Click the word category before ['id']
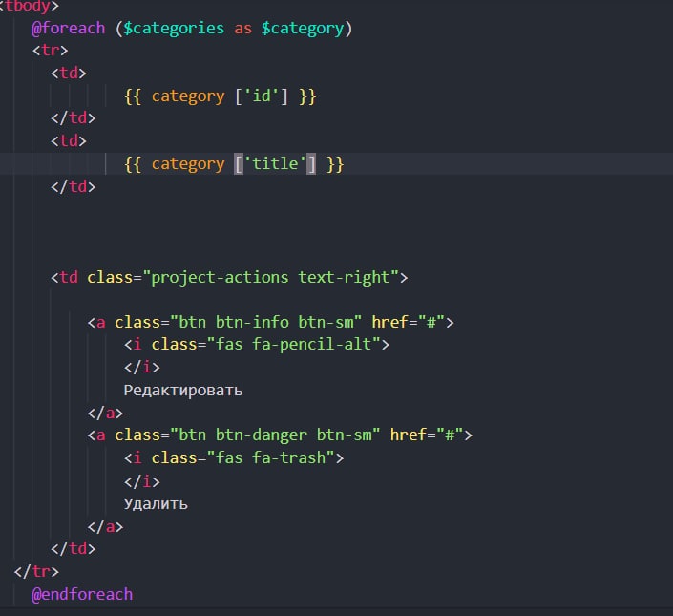Screen dimensions: 673x616 coord(188,96)
